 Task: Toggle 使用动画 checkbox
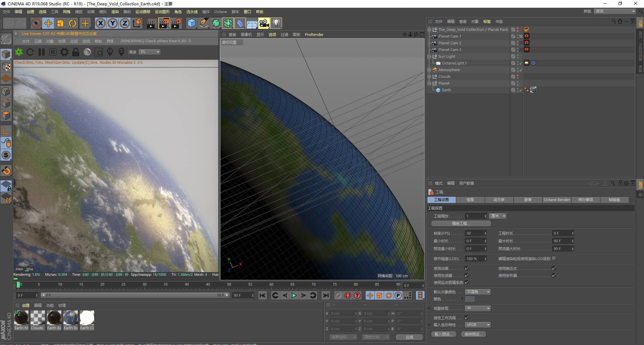click(467, 268)
